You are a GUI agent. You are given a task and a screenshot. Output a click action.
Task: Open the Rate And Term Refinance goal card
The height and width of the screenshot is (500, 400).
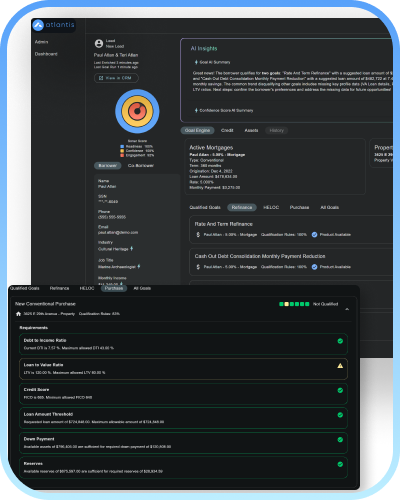tap(291, 229)
